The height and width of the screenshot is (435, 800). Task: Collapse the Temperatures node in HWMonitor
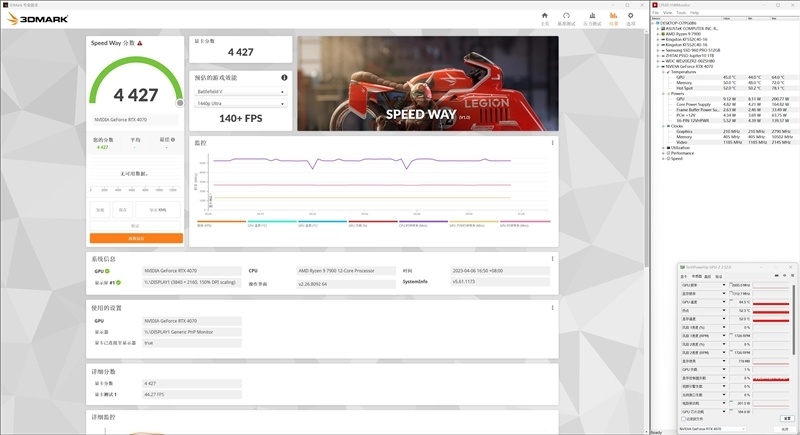[x=663, y=72]
